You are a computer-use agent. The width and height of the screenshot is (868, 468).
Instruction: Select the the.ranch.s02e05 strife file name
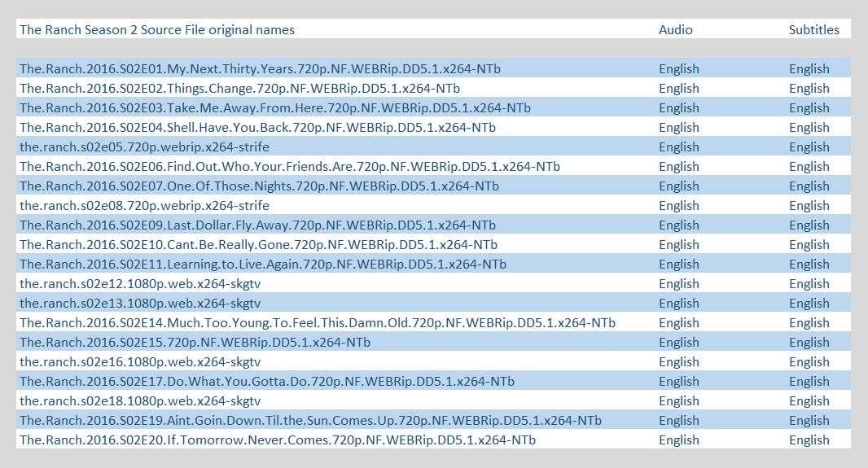(x=144, y=147)
